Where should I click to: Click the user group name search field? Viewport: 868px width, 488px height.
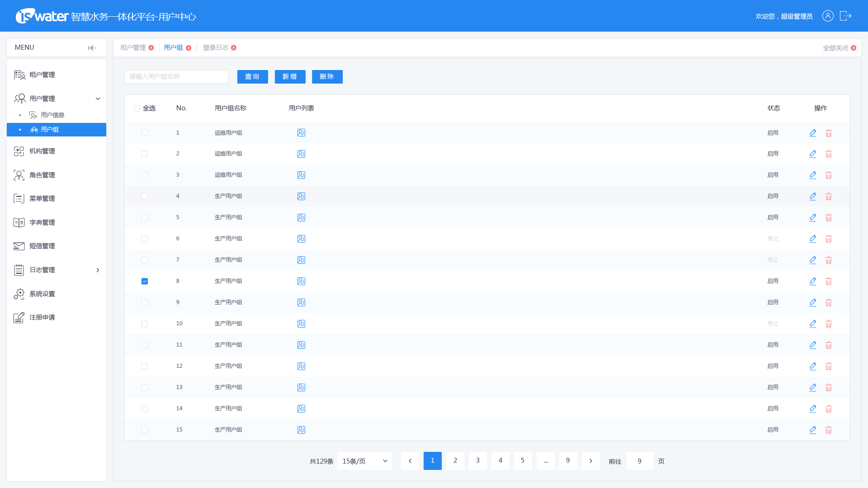pyautogui.click(x=176, y=77)
